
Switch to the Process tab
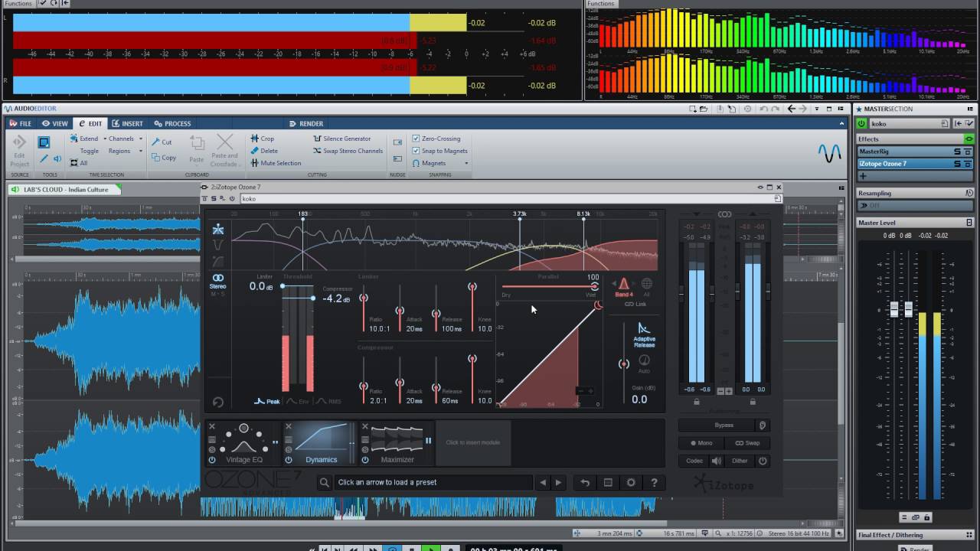(x=172, y=123)
